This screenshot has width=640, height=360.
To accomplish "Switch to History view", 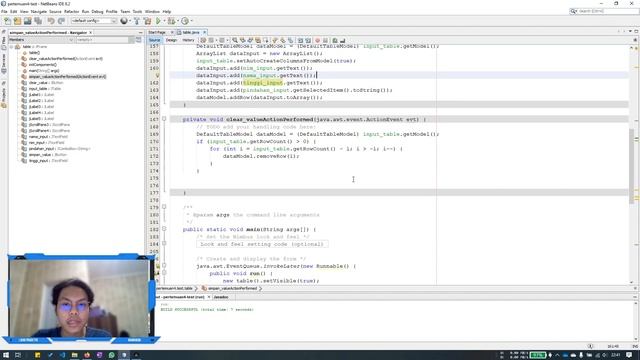I will pyautogui.click(x=188, y=40).
